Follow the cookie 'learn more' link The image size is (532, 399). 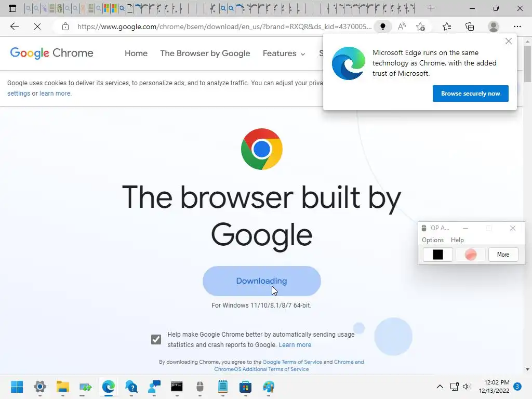tap(55, 94)
